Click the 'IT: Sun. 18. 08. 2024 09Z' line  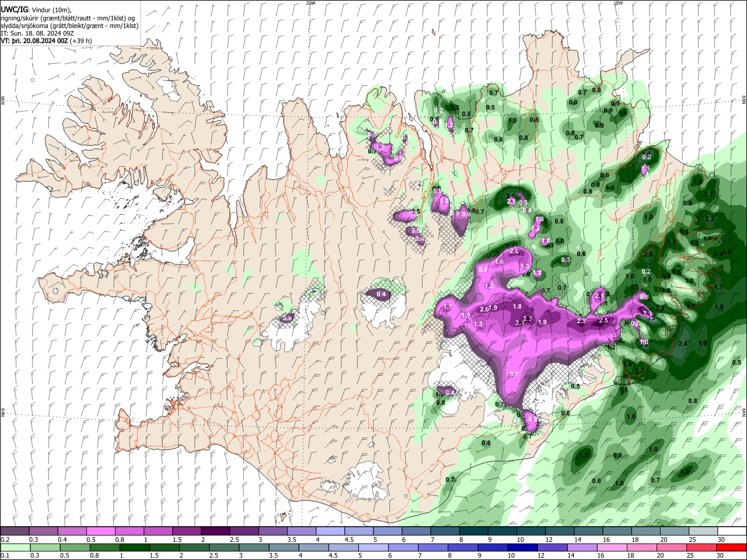pyautogui.click(x=37, y=33)
